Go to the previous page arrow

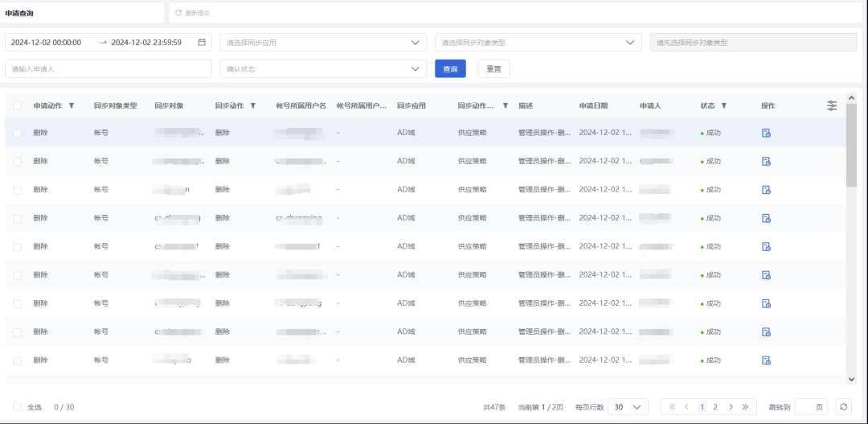coord(686,407)
